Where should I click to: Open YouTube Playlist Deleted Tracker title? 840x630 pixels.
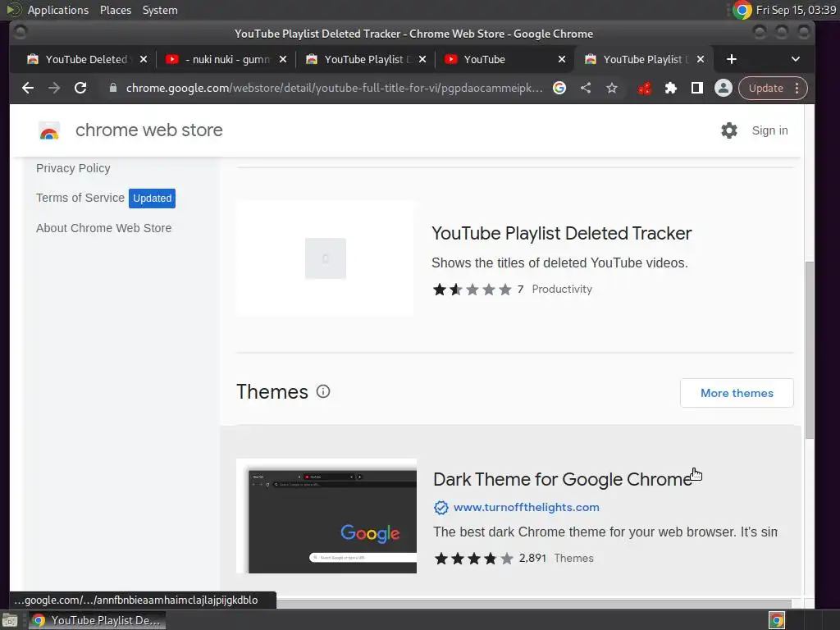[561, 234]
